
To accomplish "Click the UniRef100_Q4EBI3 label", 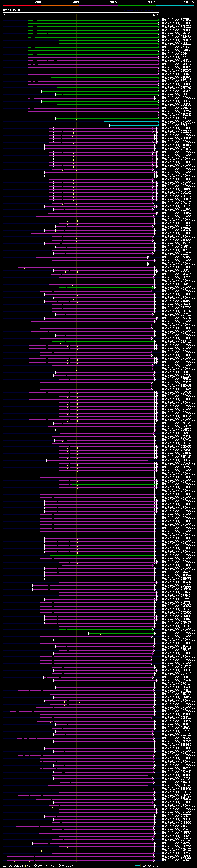I will (x=177, y=724).
